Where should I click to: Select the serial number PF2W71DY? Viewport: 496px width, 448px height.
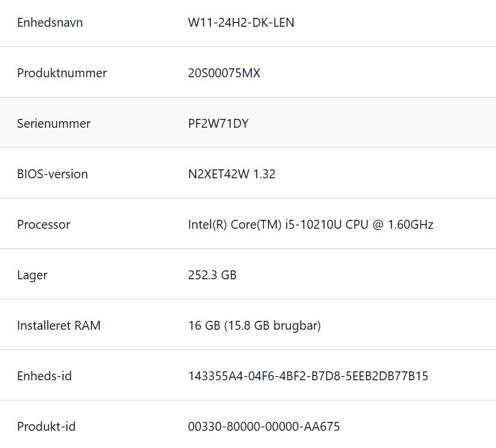pos(218,124)
